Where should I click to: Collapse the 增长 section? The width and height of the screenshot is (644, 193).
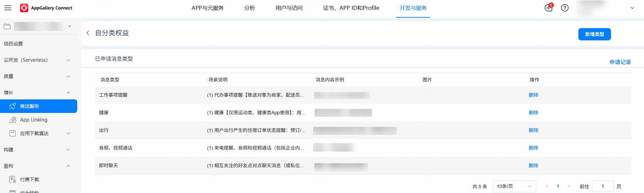[68, 93]
